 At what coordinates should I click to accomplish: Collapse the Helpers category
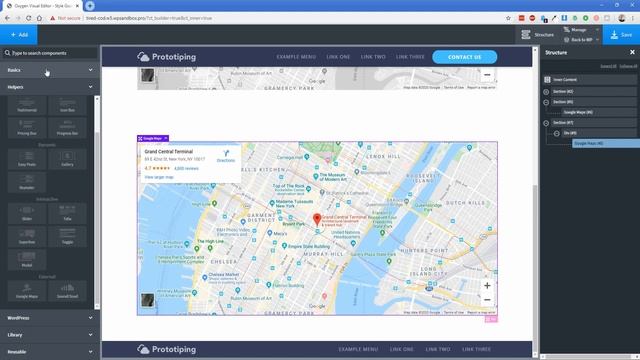pos(49,87)
